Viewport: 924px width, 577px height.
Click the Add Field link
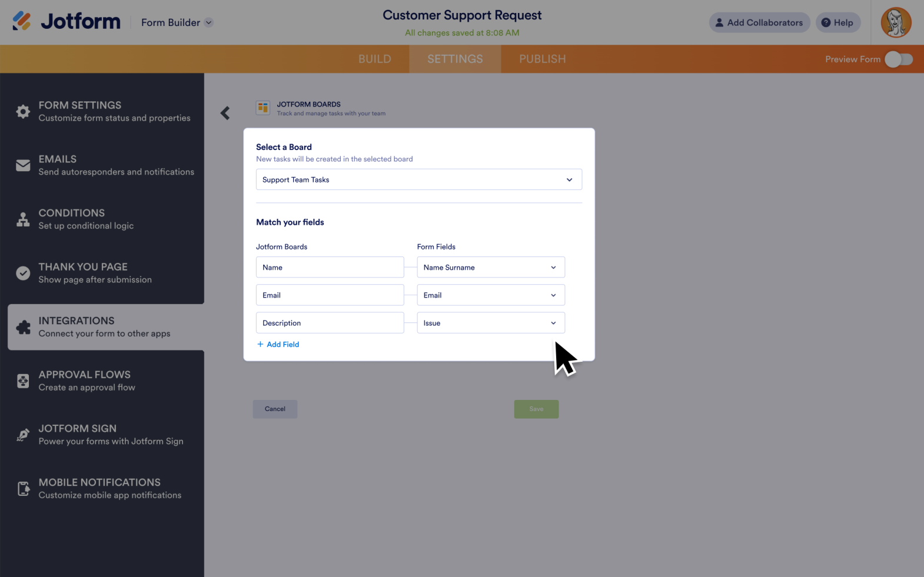click(x=278, y=344)
